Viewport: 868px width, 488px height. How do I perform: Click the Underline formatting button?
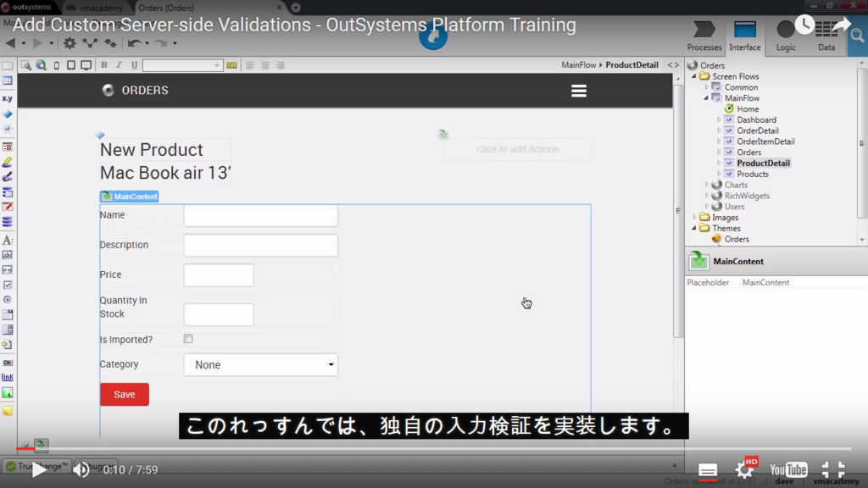[134, 65]
